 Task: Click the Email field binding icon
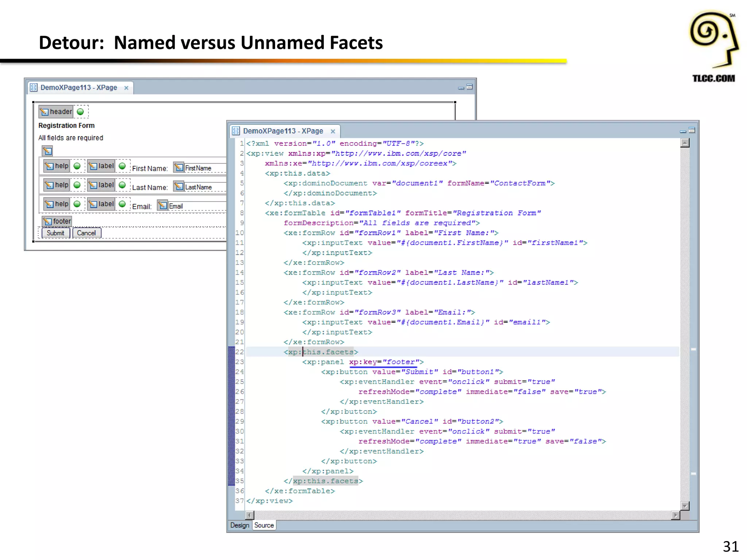(x=163, y=205)
